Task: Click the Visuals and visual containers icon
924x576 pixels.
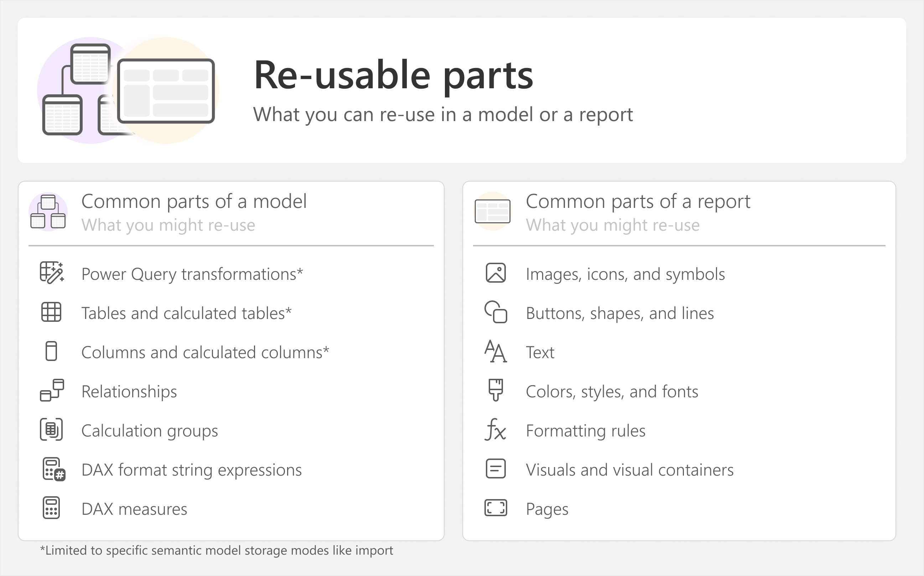Action: coord(495,468)
